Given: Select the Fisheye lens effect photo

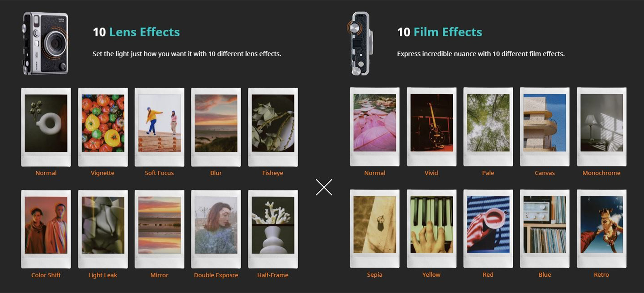Looking at the screenshot, I should (273, 127).
